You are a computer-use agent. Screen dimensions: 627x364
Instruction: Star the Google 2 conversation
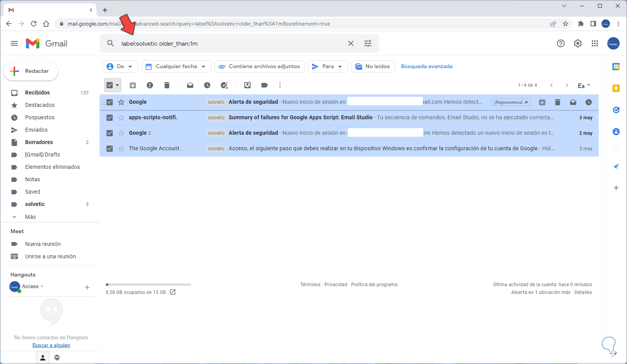(121, 133)
